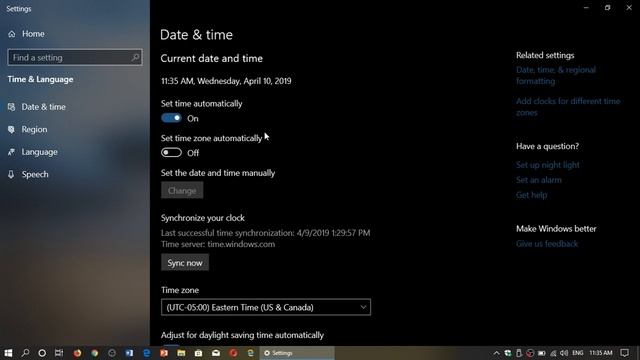Click the Home house icon in sidebar

point(11,34)
